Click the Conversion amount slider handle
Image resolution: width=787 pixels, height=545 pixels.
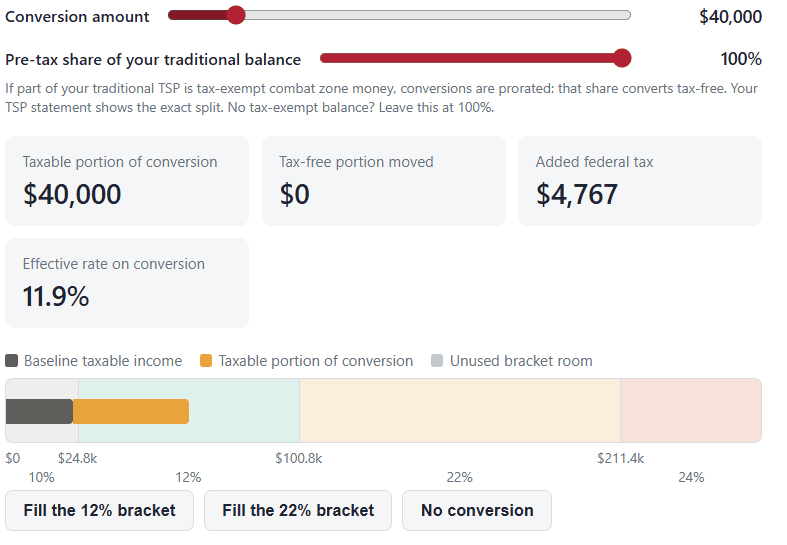[x=235, y=15]
